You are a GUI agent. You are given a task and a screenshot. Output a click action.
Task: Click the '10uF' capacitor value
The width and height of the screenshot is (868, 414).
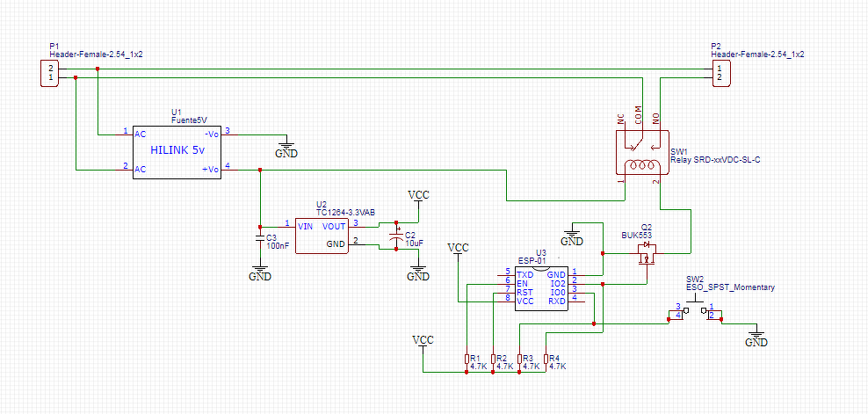coord(415,243)
